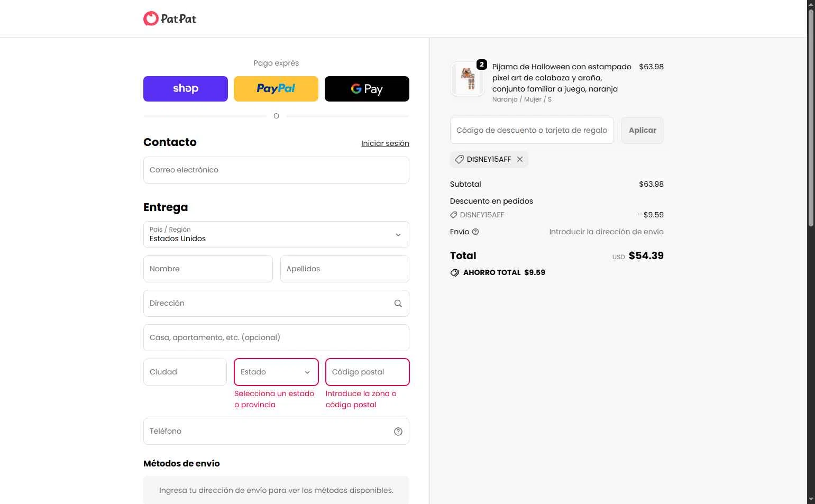Viewport: 815px width, 504px height.
Task: Focus the Ciudad field
Action: pyautogui.click(x=185, y=372)
